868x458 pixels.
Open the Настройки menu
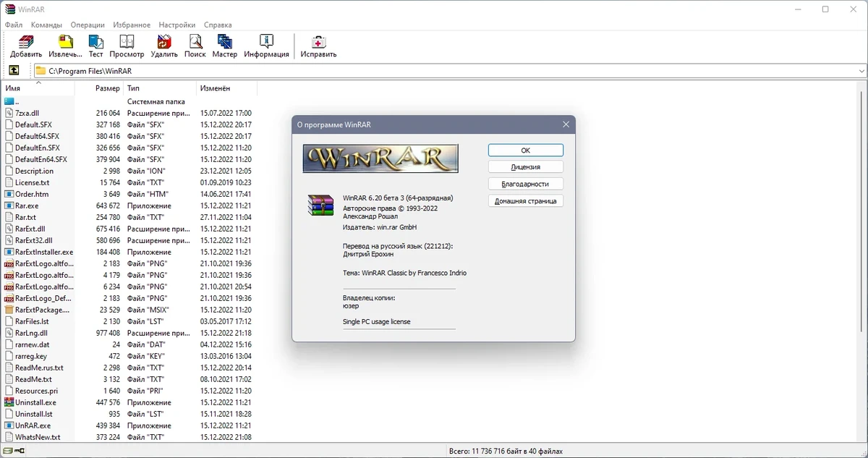tap(176, 25)
